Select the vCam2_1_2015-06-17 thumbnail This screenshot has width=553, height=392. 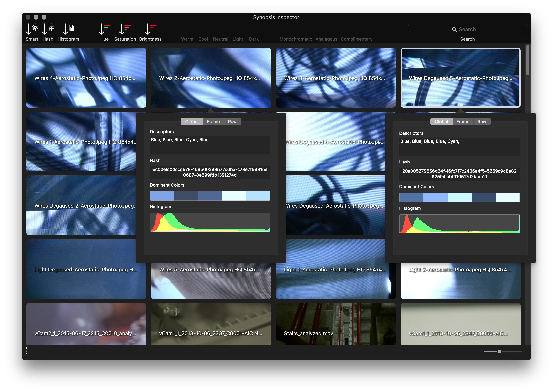(86, 324)
